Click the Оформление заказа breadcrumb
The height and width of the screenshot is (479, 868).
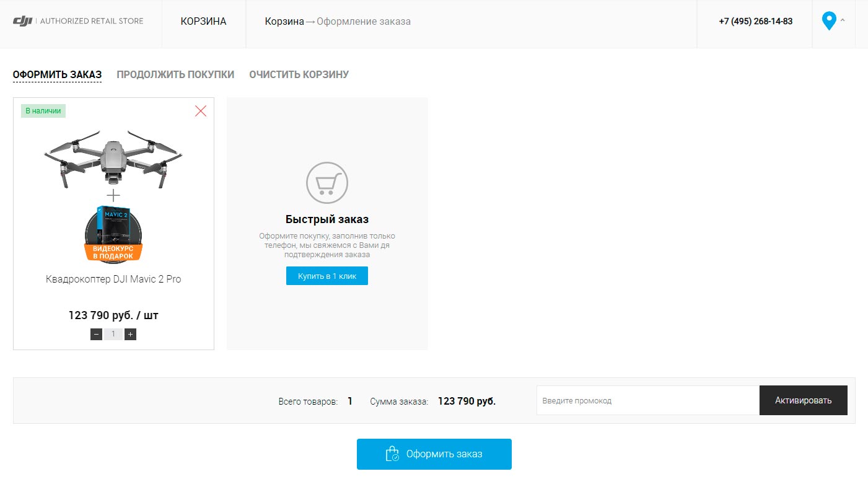(364, 22)
